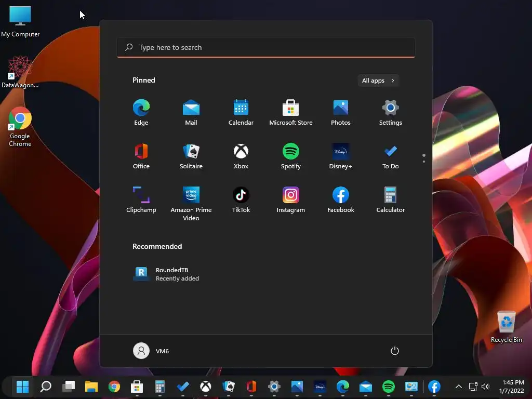The width and height of the screenshot is (532, 399).
Task: Open Office from the taskbar
Action: [251, 387]
